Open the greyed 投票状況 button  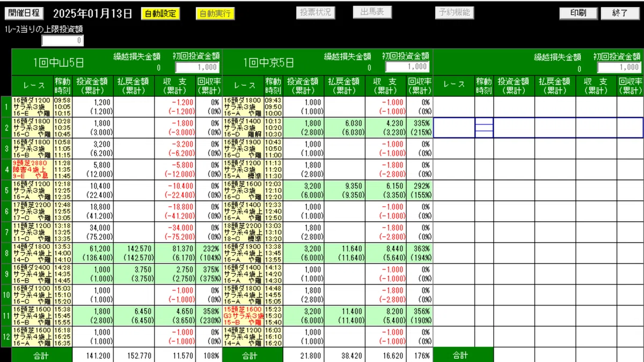tap(316, 13)
